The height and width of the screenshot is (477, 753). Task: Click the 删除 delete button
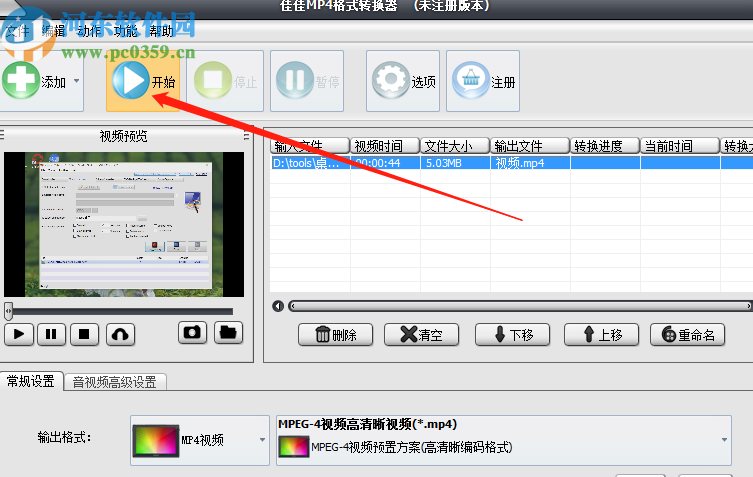click(335, 334)
